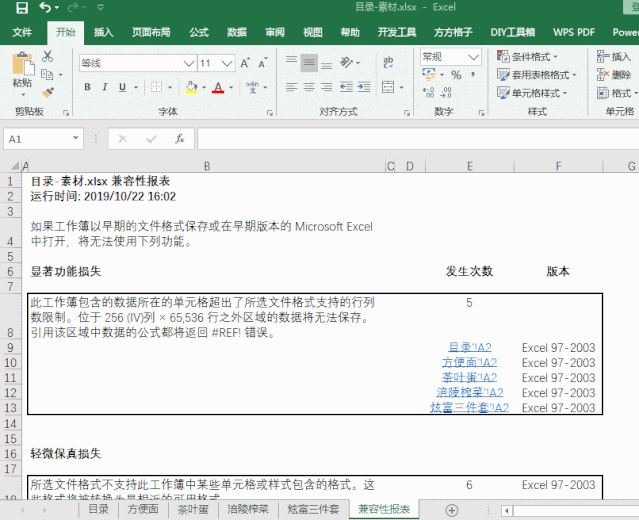
Task: Switch to the 页面布局 ribbon tab
Action: [x=151, y=32]
